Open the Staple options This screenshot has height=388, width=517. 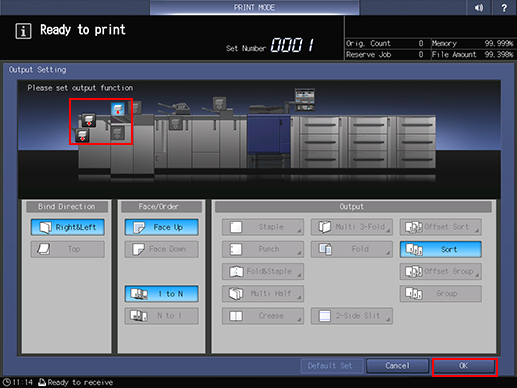point(263,227)
